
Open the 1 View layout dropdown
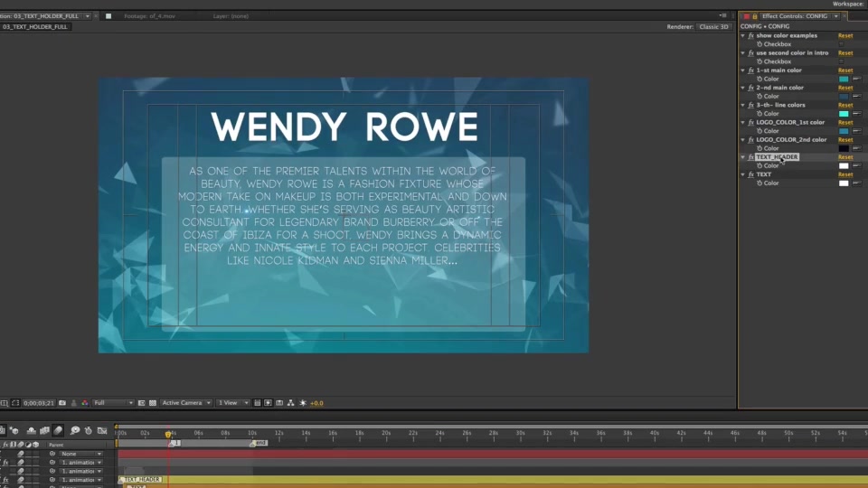coord(233,403)
